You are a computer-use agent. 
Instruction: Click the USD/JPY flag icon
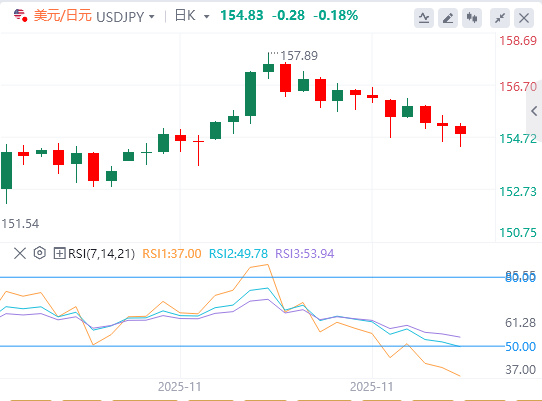(x=20, y=15)
